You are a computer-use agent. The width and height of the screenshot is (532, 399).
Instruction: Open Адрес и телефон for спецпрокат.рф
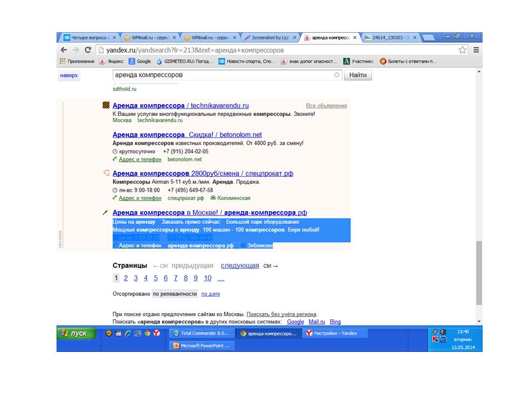(140, 198)
